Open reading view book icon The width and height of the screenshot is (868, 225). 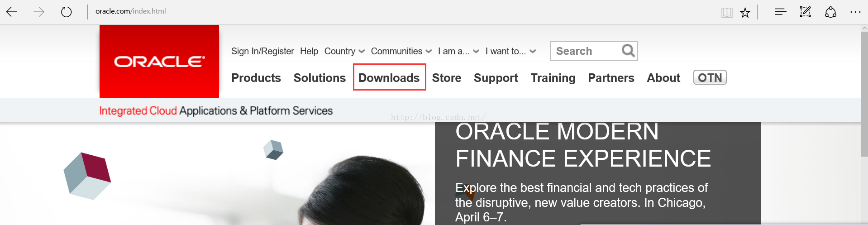(727, 13)
